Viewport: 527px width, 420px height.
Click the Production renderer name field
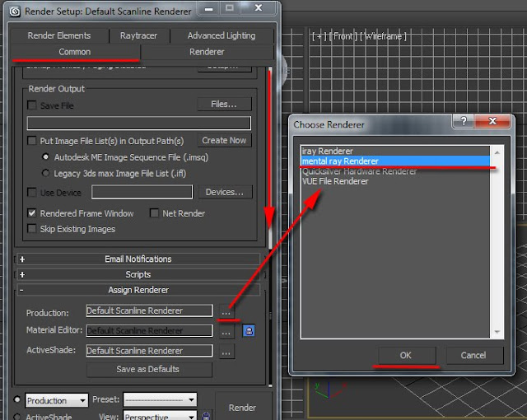point(149,310)
